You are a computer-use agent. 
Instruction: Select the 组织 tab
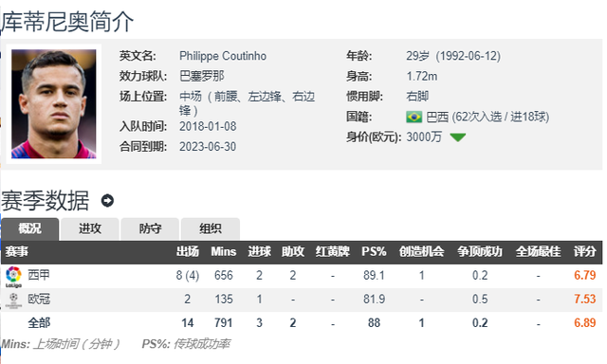[x=211, y=228]
